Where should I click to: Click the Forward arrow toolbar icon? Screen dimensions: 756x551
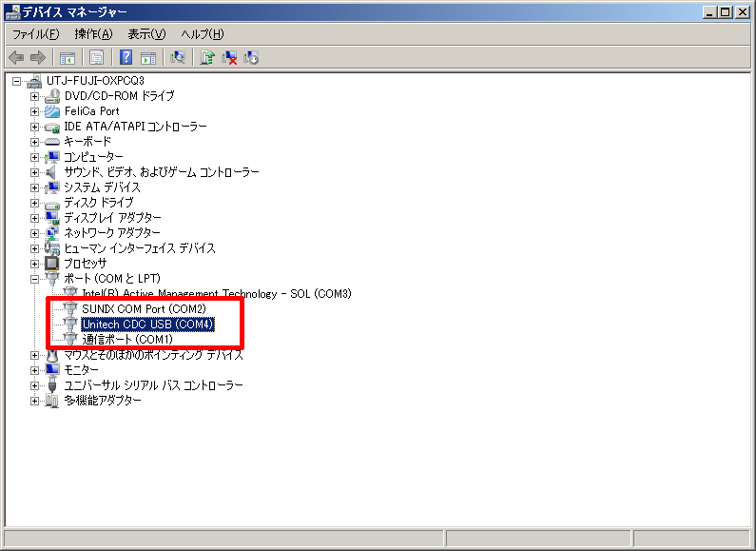[38, 58]
